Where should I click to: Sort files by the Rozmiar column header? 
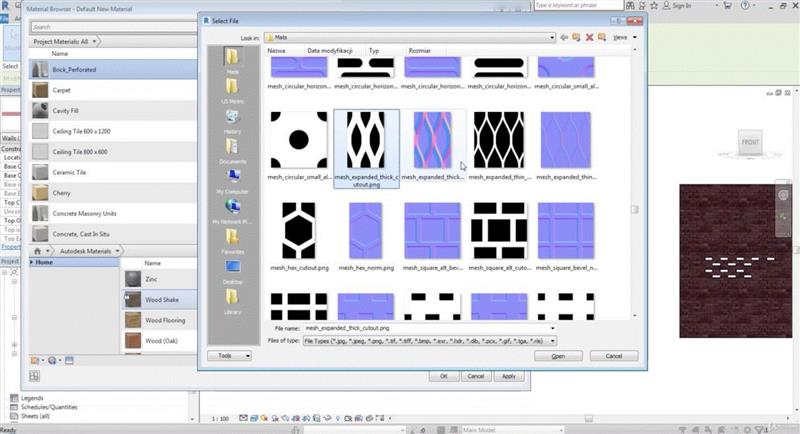419,51
